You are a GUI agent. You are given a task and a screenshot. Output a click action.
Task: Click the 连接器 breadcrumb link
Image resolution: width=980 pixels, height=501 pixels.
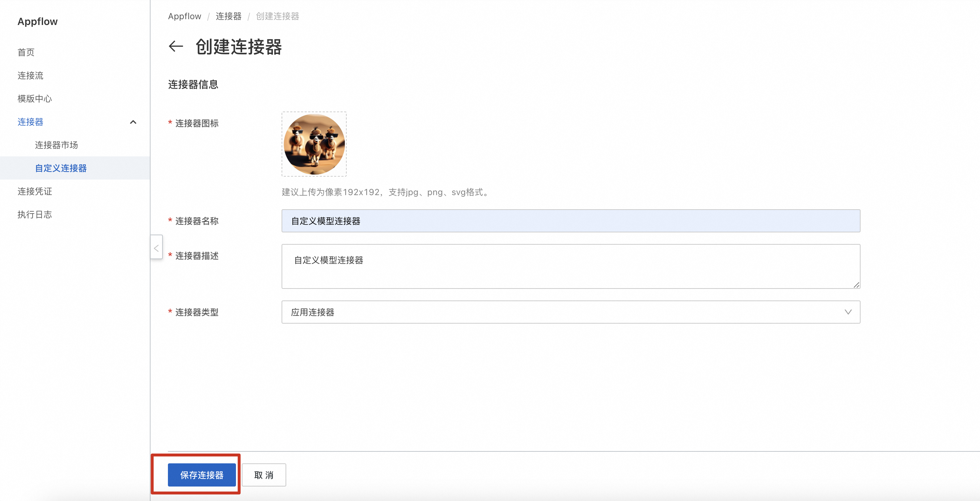(x=228, y=16)
